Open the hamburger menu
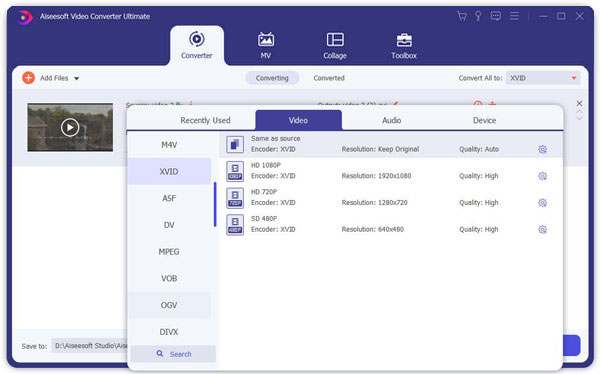 tap(514, 16)
